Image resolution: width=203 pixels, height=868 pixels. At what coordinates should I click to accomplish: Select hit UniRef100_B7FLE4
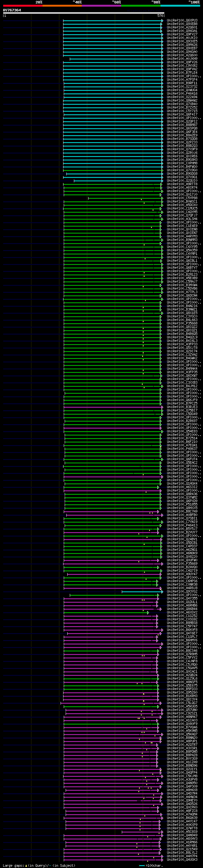[182, 73]
